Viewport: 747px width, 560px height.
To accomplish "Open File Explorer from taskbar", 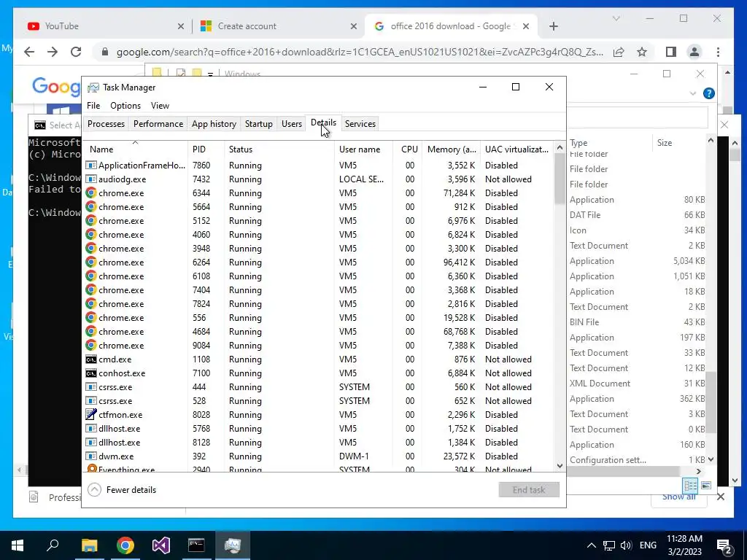I will [x=89, y=545].
